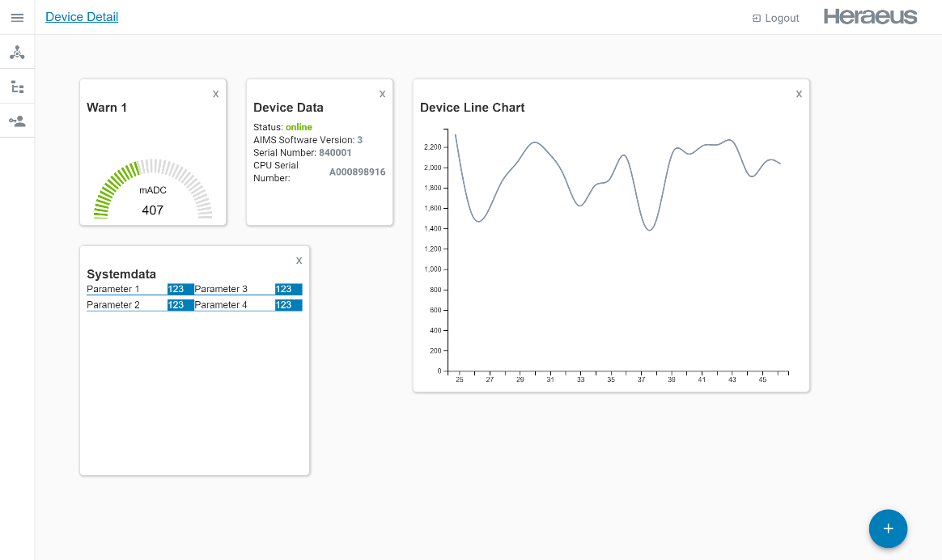Image resolution: width=942 pixels, height=560 pixels.
Task: Close the Device Line Chart widget
Action: tap(799, 94)
